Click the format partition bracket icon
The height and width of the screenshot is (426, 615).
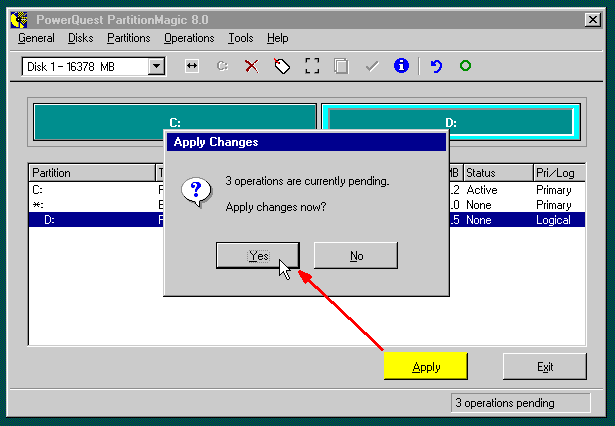point(312,66)
